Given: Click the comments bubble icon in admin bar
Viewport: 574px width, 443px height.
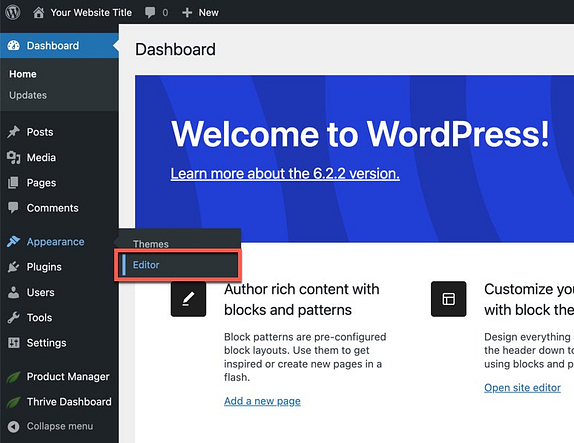Looking at the screenshot, I should click(x=150, y=12).
